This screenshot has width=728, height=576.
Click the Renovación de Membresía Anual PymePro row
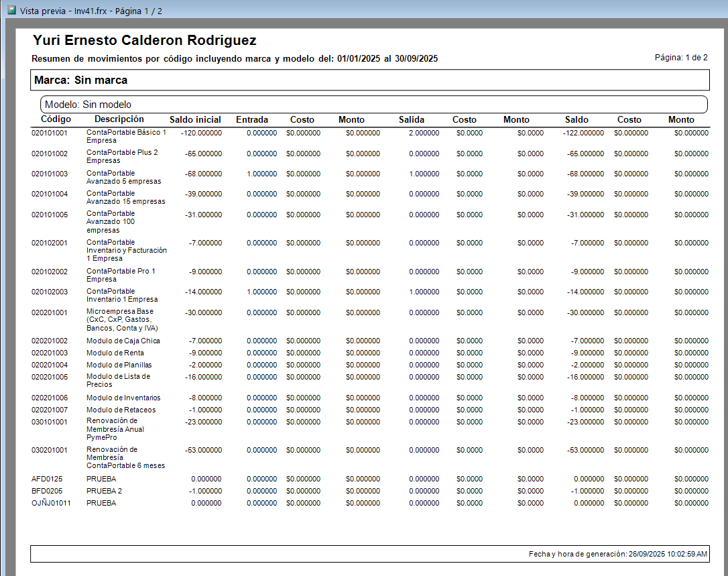(x=370, y=429)
